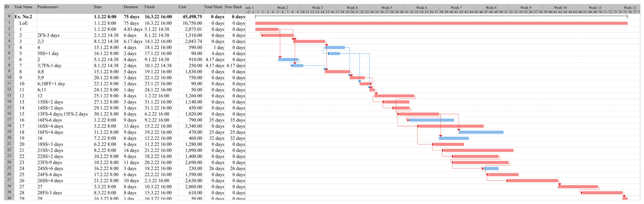Select the Week 12 timescale label
Screen dimensions: 644x204
click(x=630, y=8)
